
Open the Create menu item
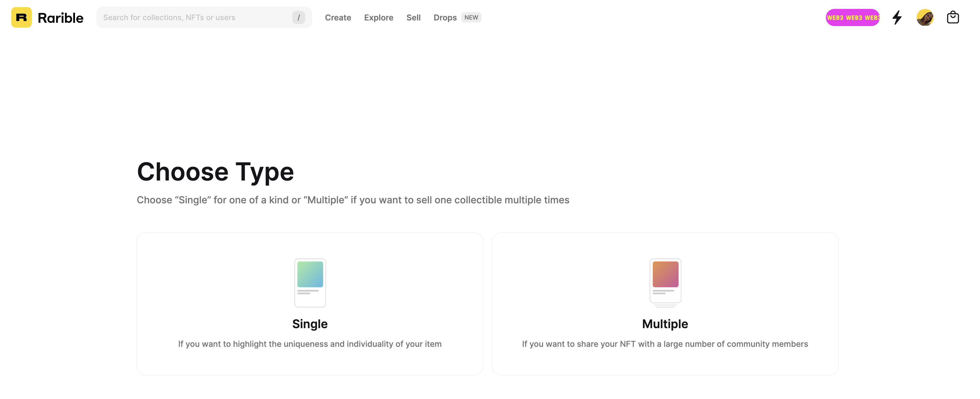pos(338,17)
